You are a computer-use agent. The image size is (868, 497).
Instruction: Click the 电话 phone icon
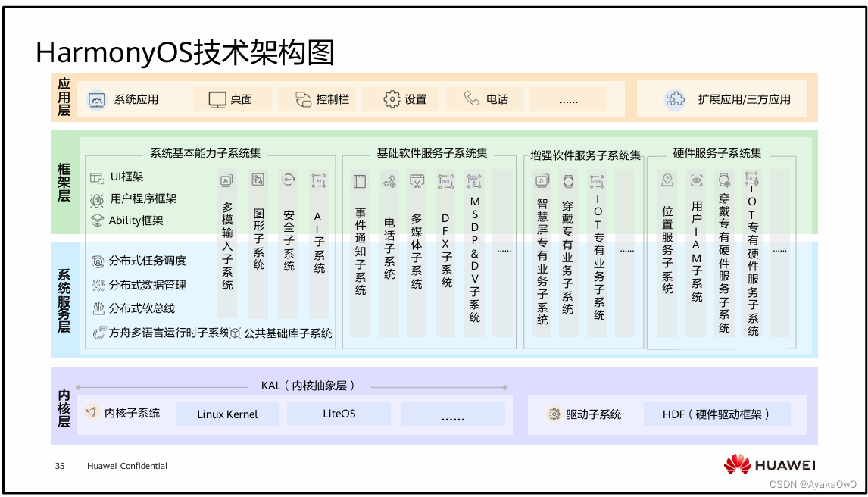[x=473, y=98]
